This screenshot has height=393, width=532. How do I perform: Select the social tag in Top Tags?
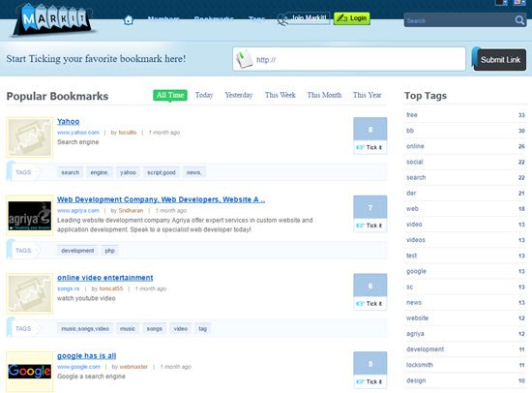[x=415, y=162]
